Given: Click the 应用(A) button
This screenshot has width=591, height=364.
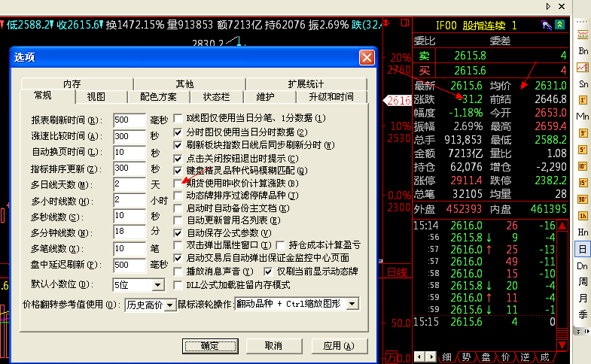Looking at the screenshot, I should (339, 345).
